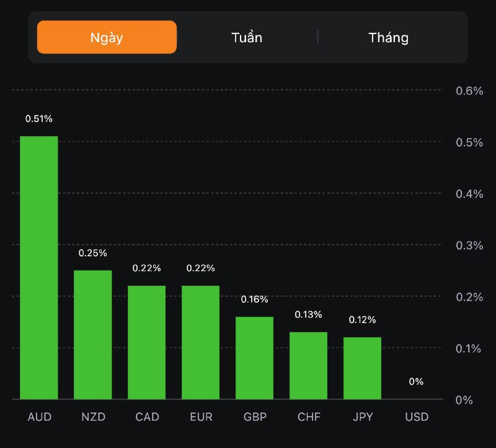Select the CAD bar
Image resolution: width=496 pixels, height=448 pixels.
[x=147, y=342]
